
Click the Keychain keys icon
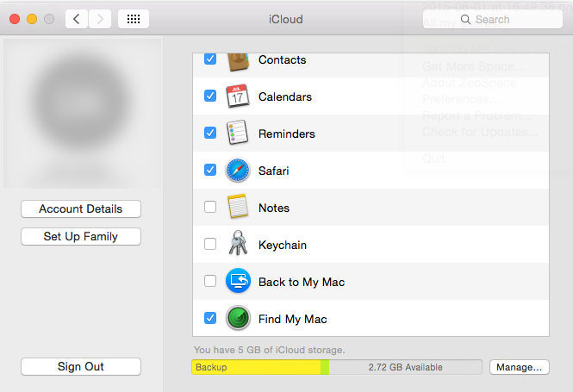coord(238,243)
